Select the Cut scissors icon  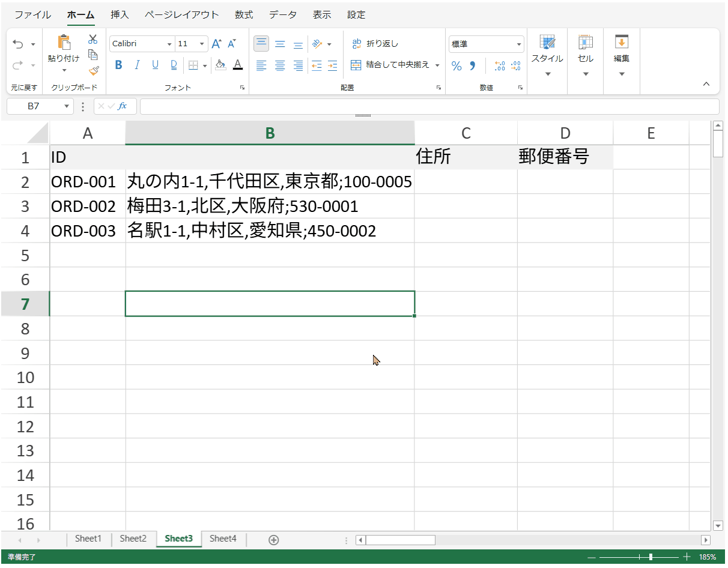[94, 38]
